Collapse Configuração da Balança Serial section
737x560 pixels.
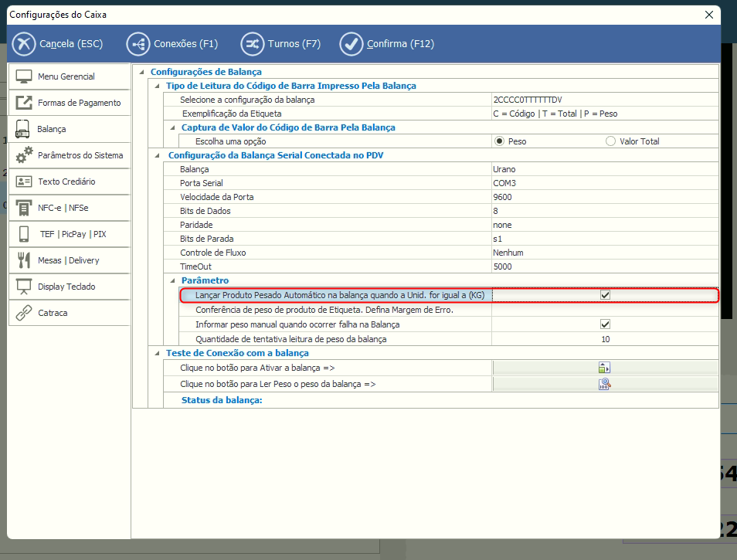[157, 155]
